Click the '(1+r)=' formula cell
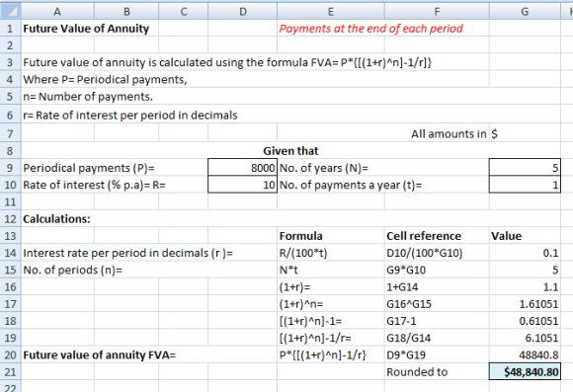 (331, 286)
